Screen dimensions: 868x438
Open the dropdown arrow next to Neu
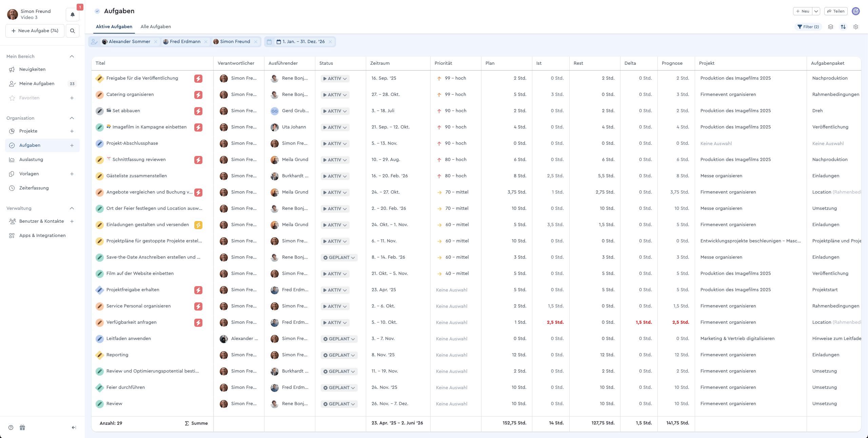click(x=816, y=11)
